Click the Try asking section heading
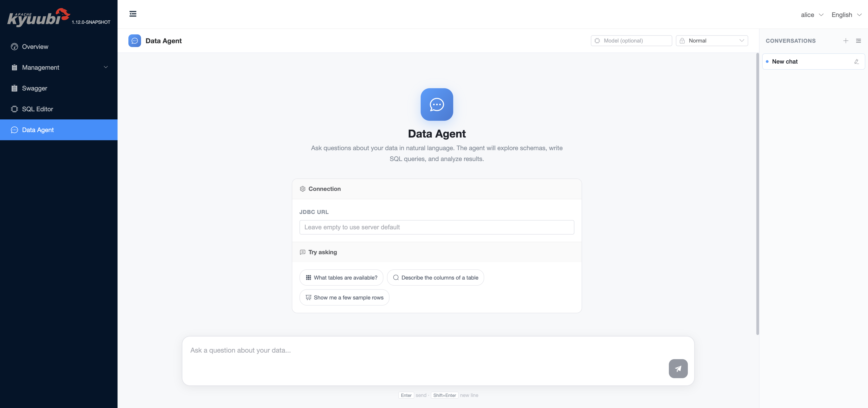 pyautogui.click(x=323, y=252)
